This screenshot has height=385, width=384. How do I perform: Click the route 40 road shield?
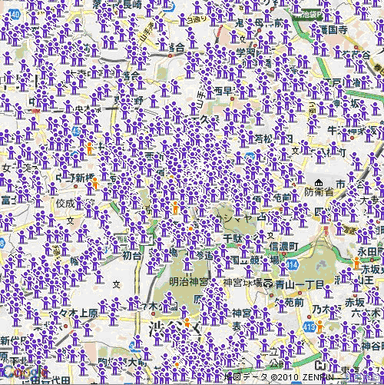point(15,14)
